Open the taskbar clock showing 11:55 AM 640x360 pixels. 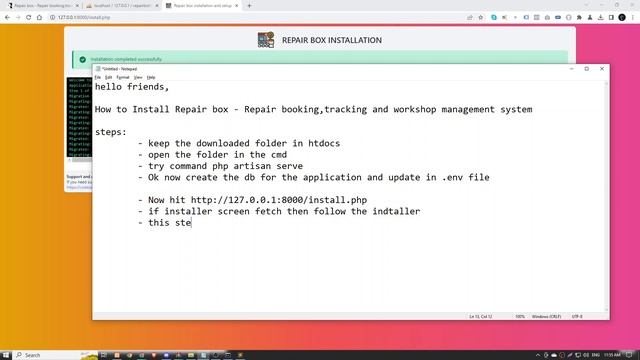(x=612, y=355)
